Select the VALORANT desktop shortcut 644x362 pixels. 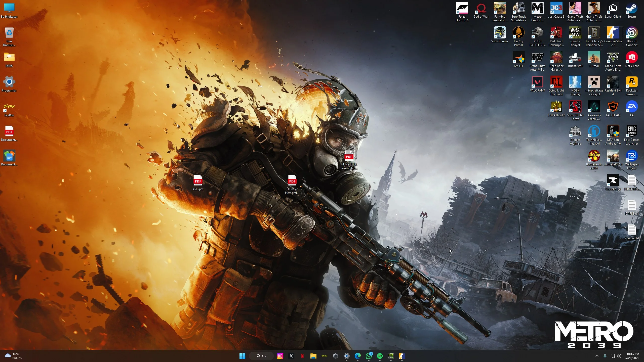coord(537,84)
